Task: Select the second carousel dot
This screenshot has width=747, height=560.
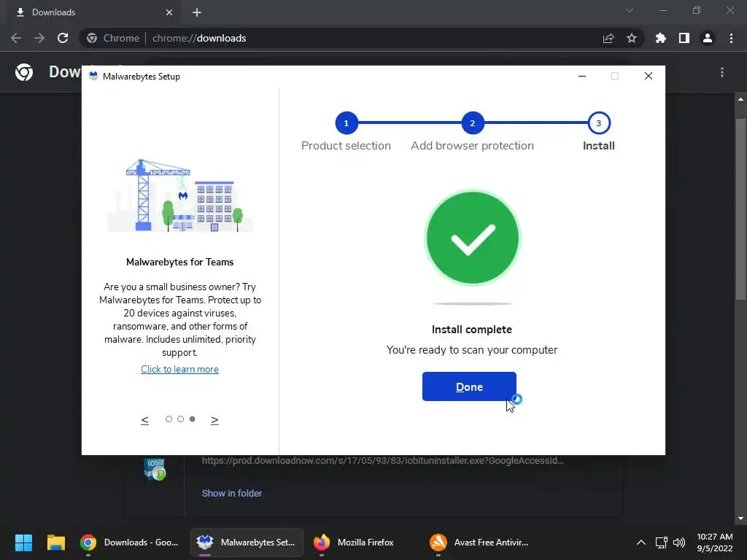Action: pyautogui.click(x=181, y=419)
